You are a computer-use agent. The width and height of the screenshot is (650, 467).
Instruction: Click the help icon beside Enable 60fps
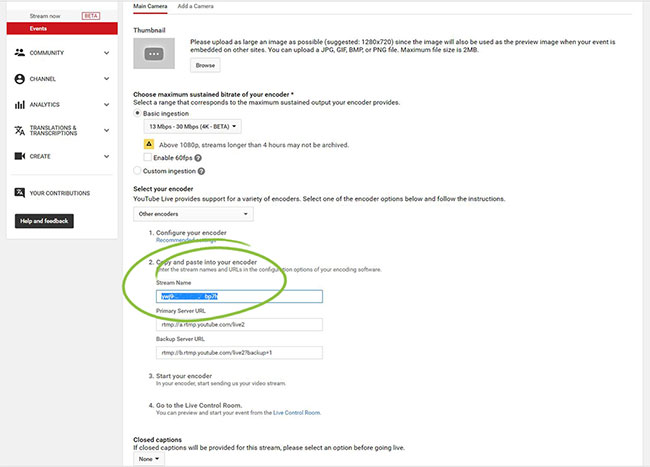pyautogui.click(x=200, y=157)
